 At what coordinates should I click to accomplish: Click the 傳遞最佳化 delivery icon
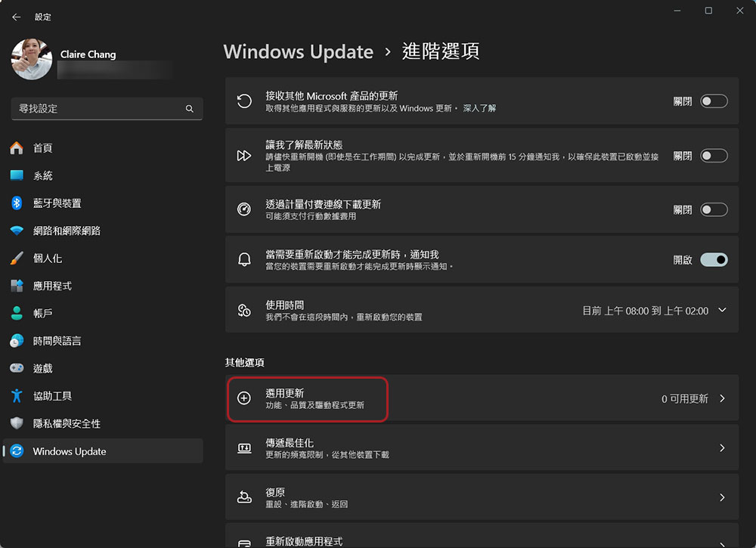(244, 448)
